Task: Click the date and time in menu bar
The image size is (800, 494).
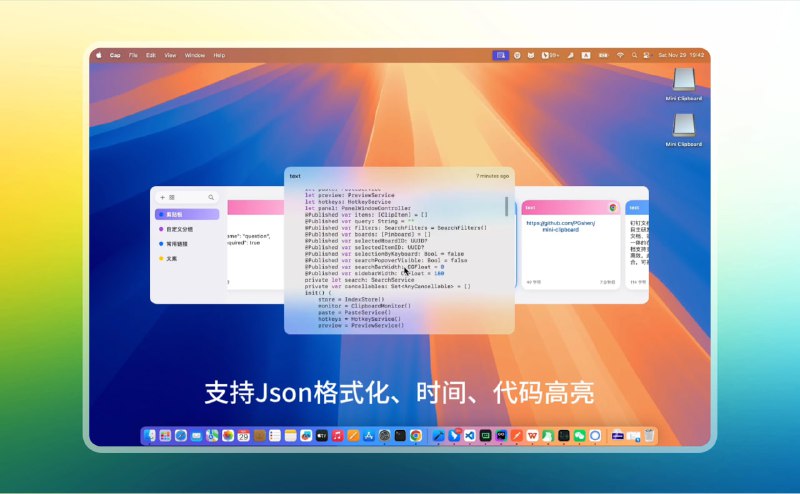Action: 681,55
